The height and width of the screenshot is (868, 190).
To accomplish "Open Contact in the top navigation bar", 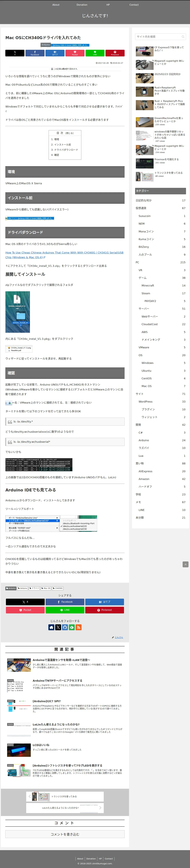I will click(x=134, y=5).
